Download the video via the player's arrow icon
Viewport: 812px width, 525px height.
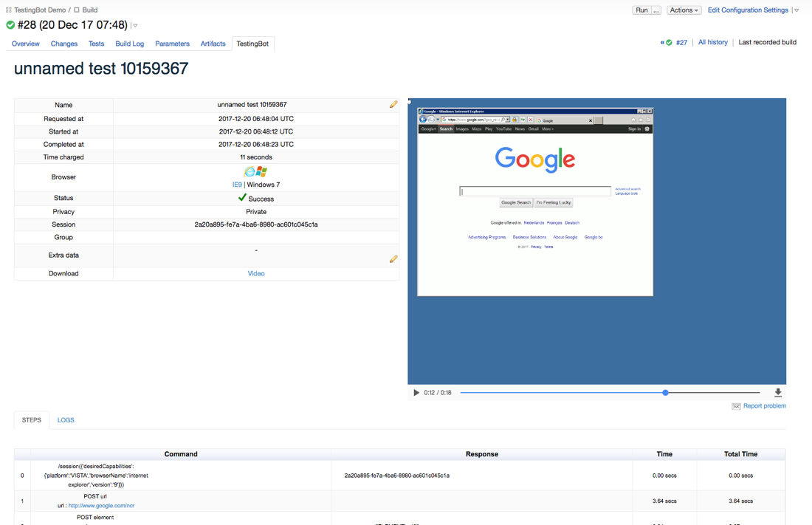point(778,393)
